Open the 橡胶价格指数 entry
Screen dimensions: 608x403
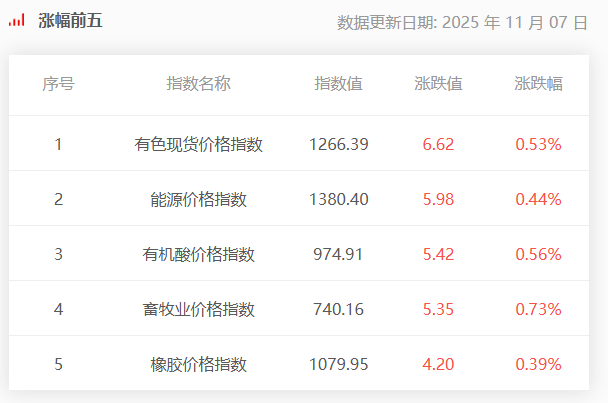[199, 365]
